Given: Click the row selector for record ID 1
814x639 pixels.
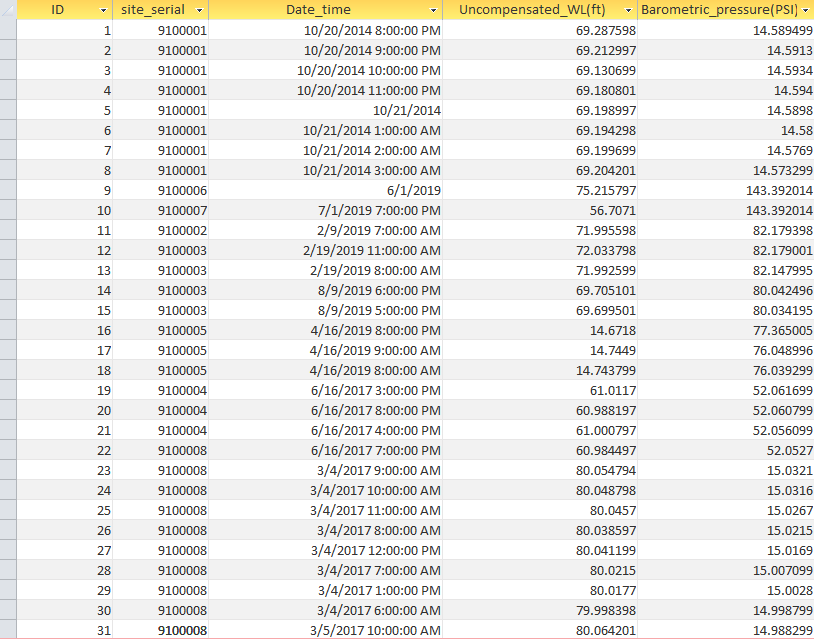Looking at the screenshot, I should click(8, 30).
